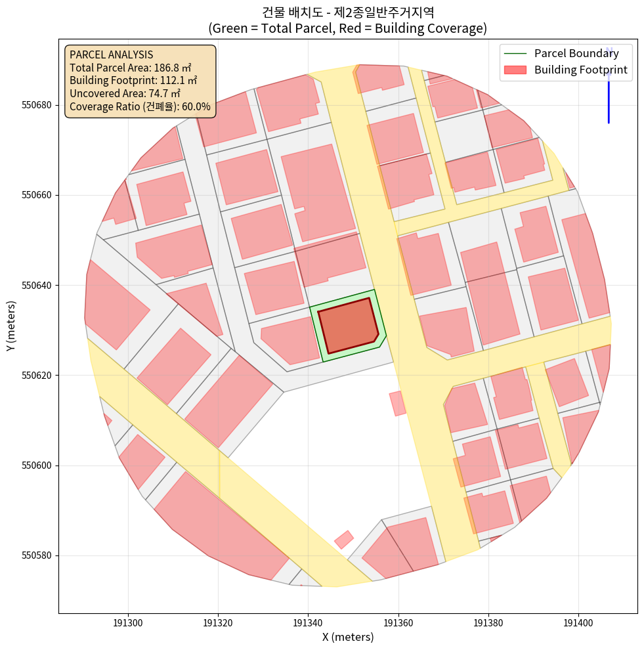Screen dimensions: 644x650
Task: Click the green border of the highlighted parcel
Action: coord(316,334)
